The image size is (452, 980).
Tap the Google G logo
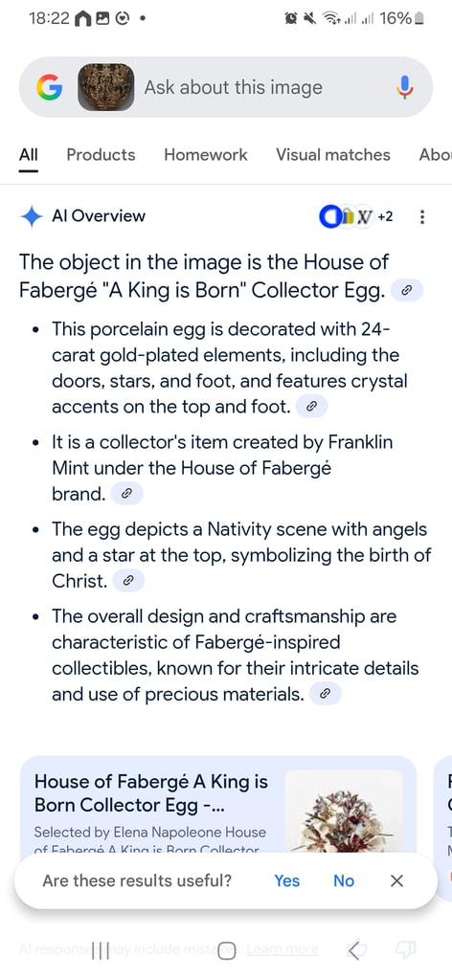point(49,87)
